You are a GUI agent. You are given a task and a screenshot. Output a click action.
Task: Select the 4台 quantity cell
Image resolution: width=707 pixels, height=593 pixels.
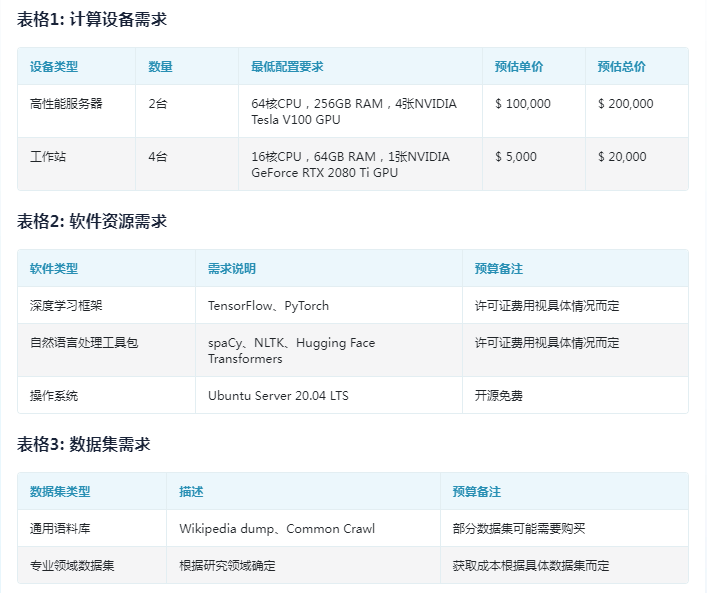click(x=187, y=164)
